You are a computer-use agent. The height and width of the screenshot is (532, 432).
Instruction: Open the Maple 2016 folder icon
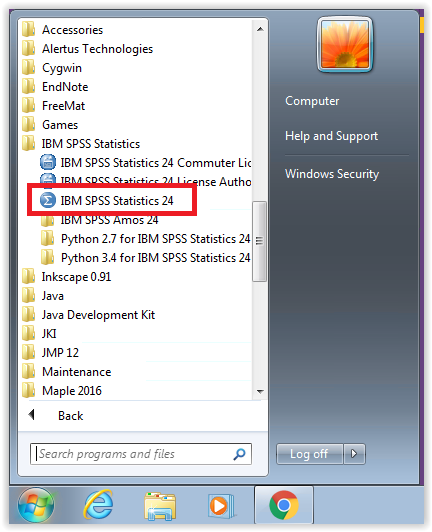coord(29,390)
